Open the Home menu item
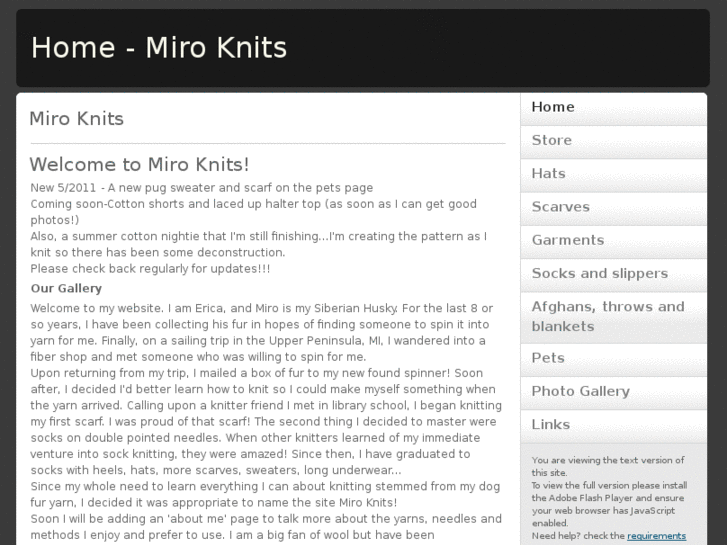727x545 pixels. click(553, 108)
